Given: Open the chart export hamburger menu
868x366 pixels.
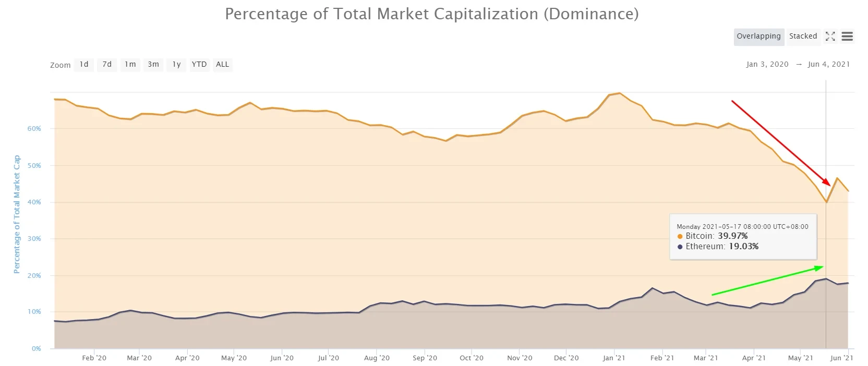Looking at the screenshot, I should pos(847,36).
